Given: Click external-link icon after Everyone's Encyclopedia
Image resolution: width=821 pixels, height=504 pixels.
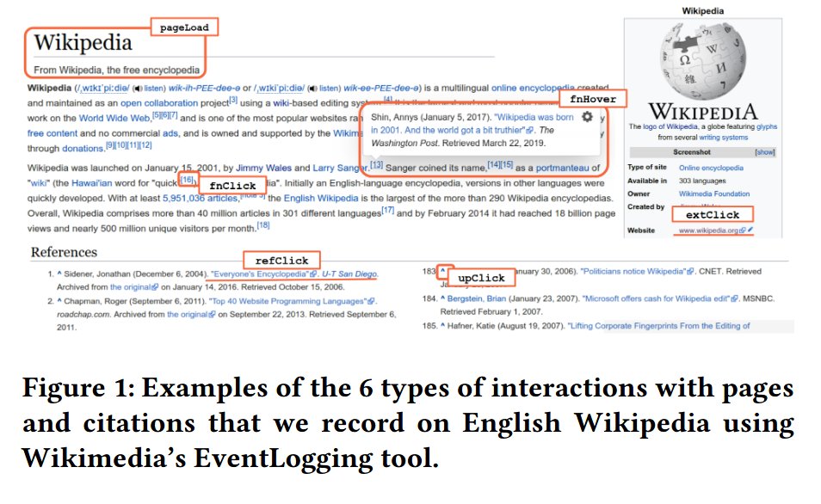Looking at the screenshot, I should (313, 274).
